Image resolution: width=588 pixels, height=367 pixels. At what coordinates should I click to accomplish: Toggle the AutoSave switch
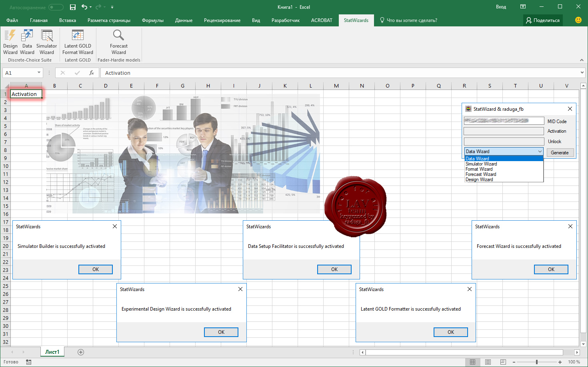(x=56, y=7)
